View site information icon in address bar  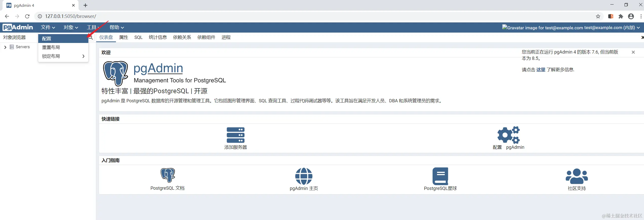pos(40,16)
